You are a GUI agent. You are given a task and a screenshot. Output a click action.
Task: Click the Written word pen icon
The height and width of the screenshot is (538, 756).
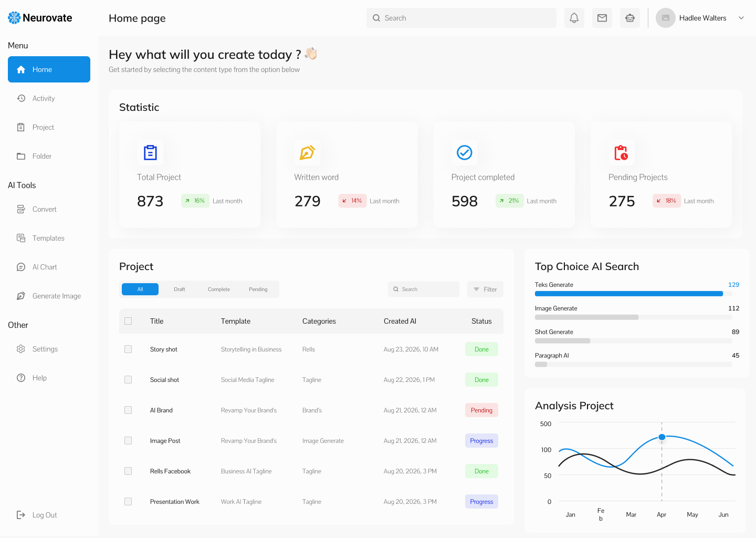307,152
